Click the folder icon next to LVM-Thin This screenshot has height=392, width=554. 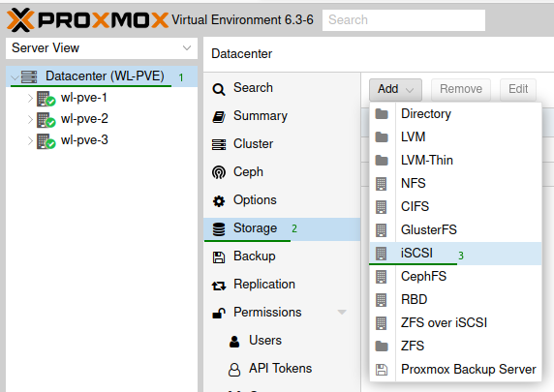pyautogui.click(x=382, y=161)
